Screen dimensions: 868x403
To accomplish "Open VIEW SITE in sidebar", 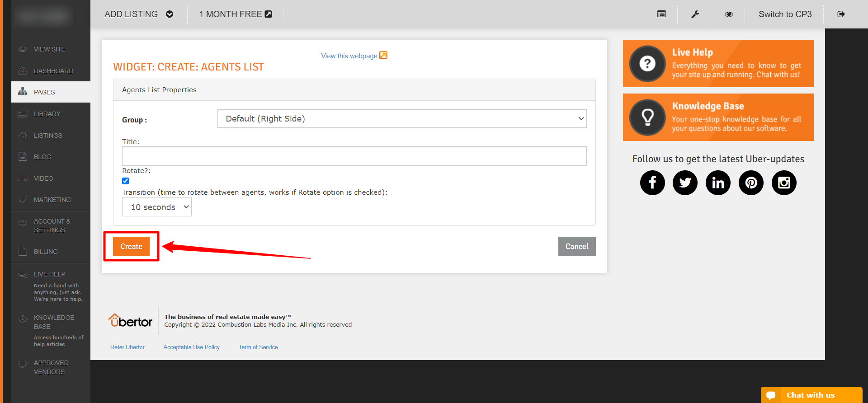I will point(49,49).
